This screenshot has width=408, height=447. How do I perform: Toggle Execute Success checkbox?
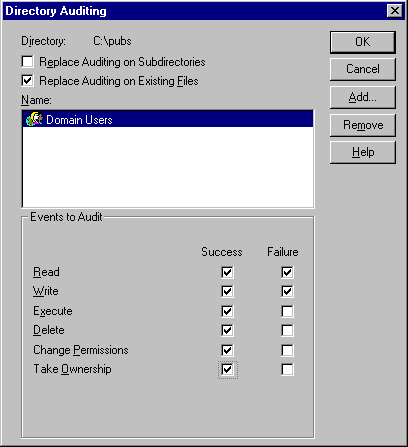pyautogui.click(x=227, y=311)
